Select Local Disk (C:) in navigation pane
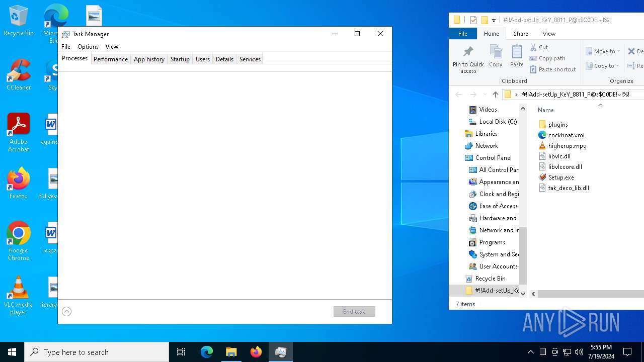644x362 pixels. tap(493, 122)
